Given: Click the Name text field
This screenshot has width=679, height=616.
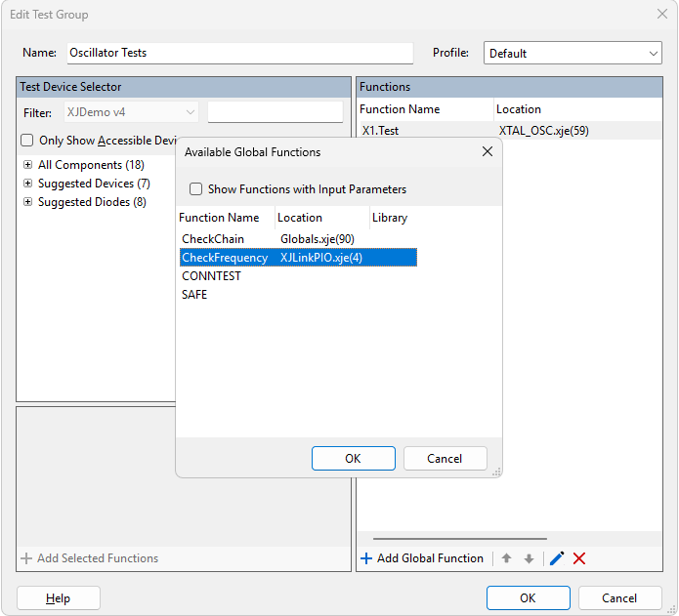Looking at the screenshot, I should (239, 53).
